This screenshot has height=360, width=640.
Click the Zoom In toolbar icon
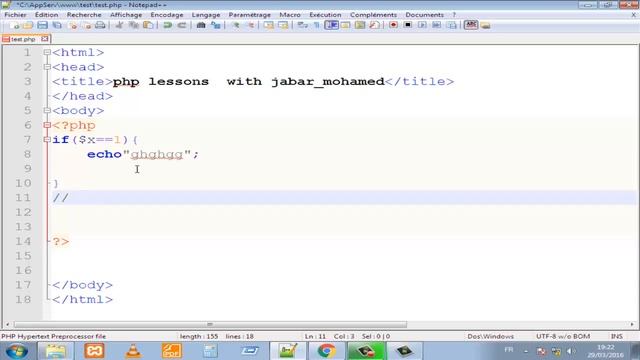[x=236, y=25]
